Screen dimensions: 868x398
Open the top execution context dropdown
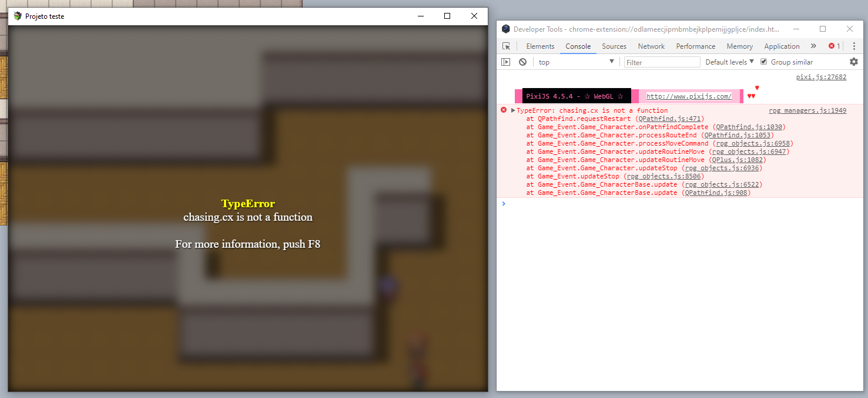[576, 62]
